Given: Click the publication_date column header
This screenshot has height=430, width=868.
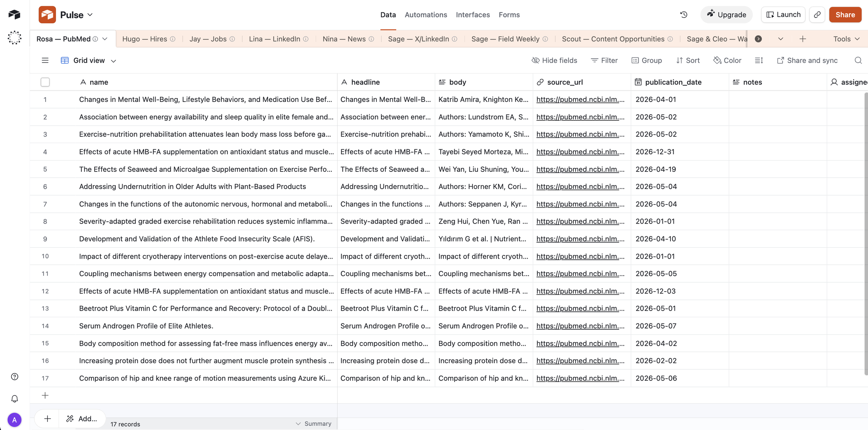Looking at the screenshot, I should pyautogui.click(x=680, y=82).
